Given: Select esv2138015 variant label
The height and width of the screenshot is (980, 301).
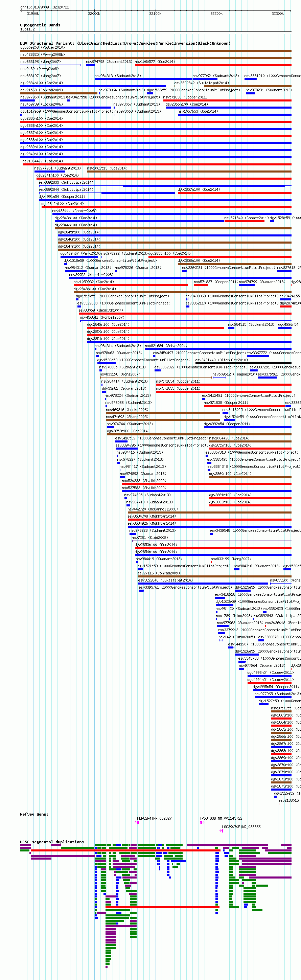Looking at the screenshot, I should coord(289,800).
